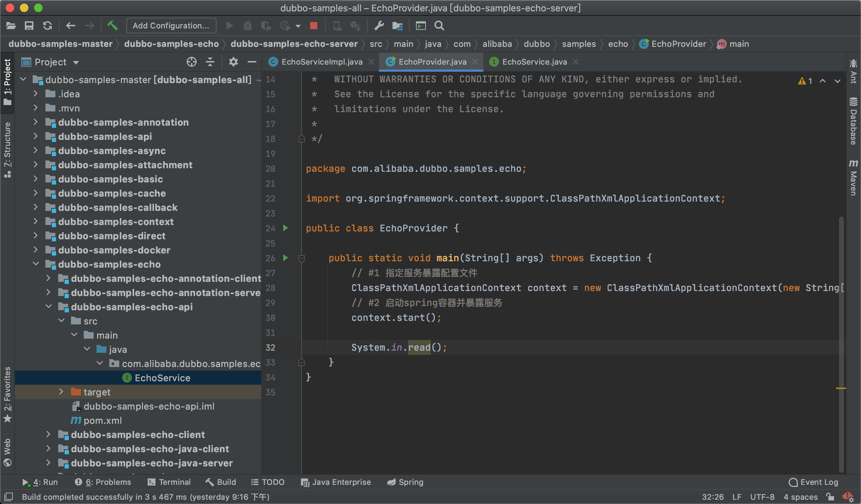This screenshot has height=504, width=861.
Task: Switch to the EchoServiceImpl.java tab
Action: tap(321, 62)
